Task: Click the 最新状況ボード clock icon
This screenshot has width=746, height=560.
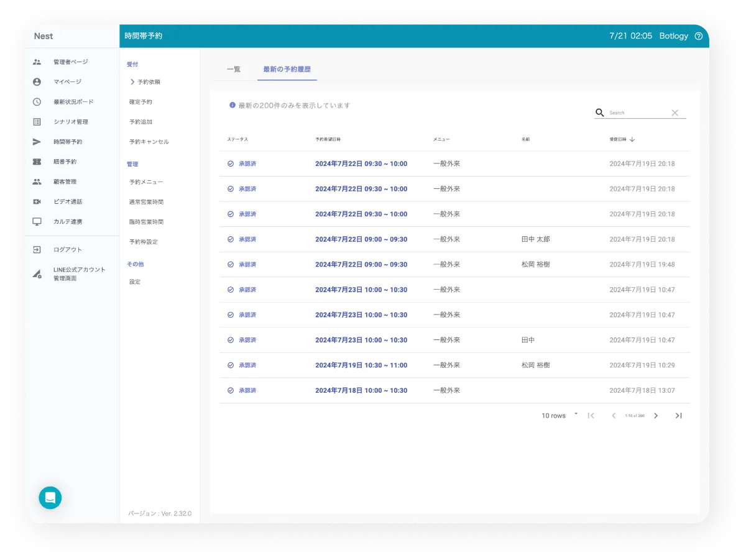Action: pos(37,102)
